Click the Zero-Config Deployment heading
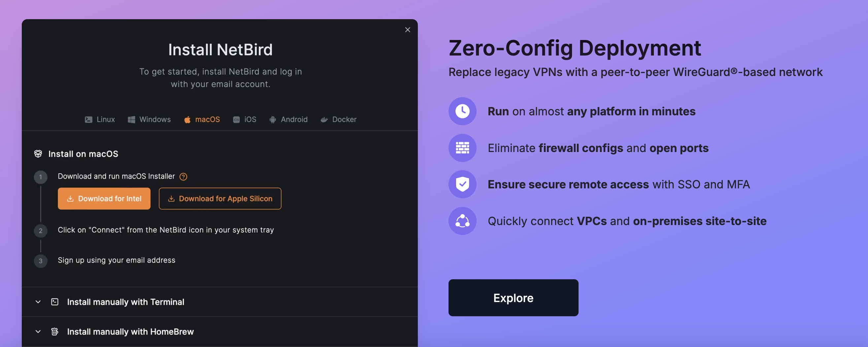This screenshot has height=347, width=868. click(x=575, y=48)
